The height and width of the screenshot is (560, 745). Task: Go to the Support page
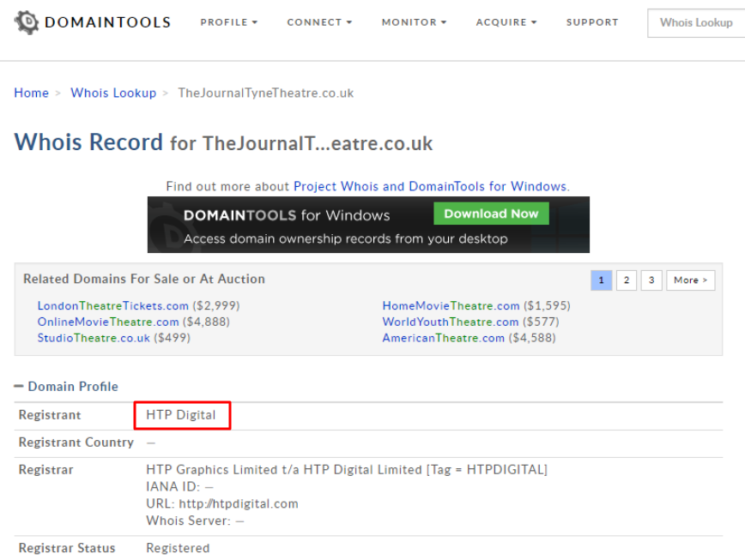point(592,22)
